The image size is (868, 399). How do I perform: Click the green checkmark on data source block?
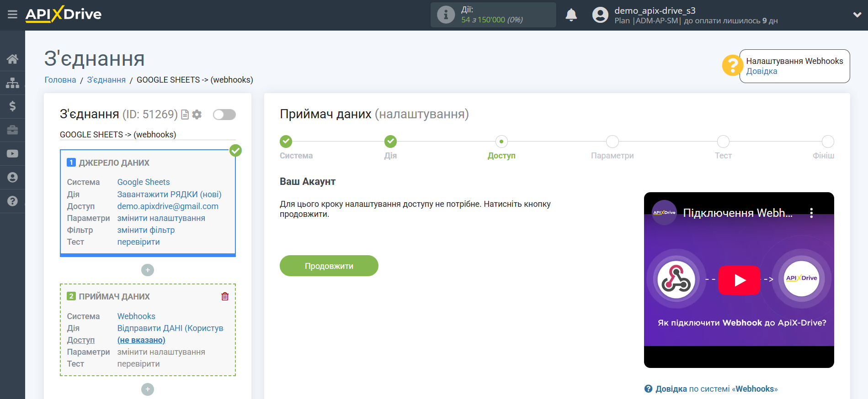[235, 150]
